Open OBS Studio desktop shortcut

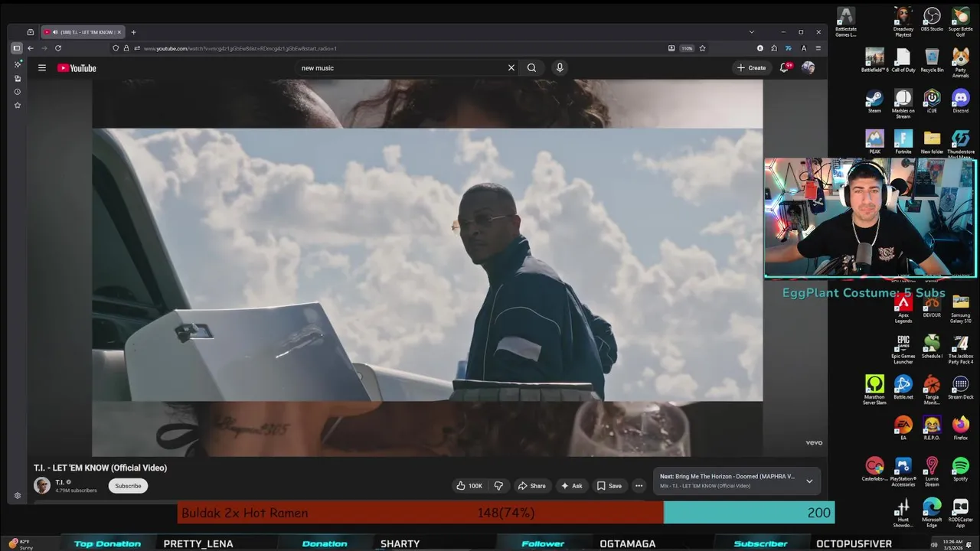[x=932, y=20]
